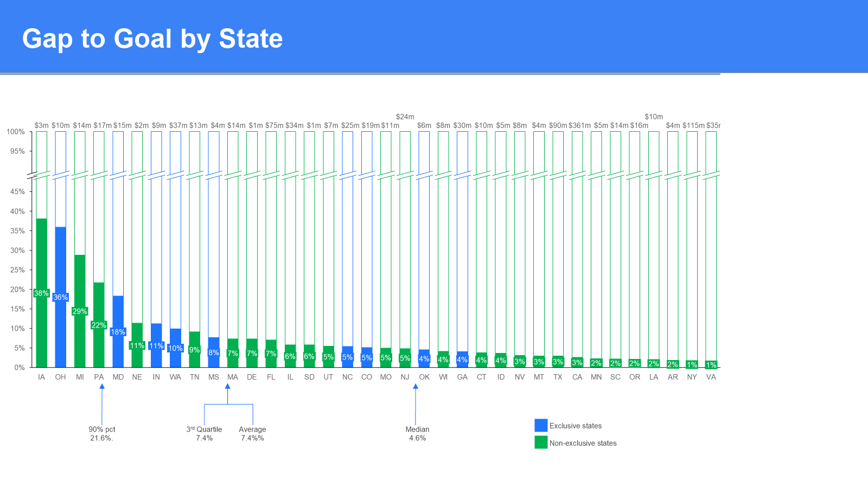Click the $90m value label above TX
Viewport: 868px width, 488px height.
558,125
